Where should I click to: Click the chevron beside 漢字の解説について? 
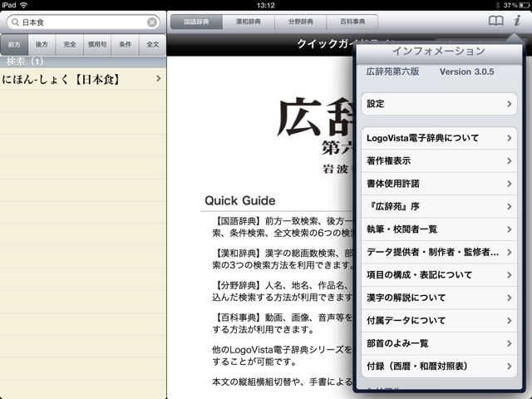tap(510, 298)
